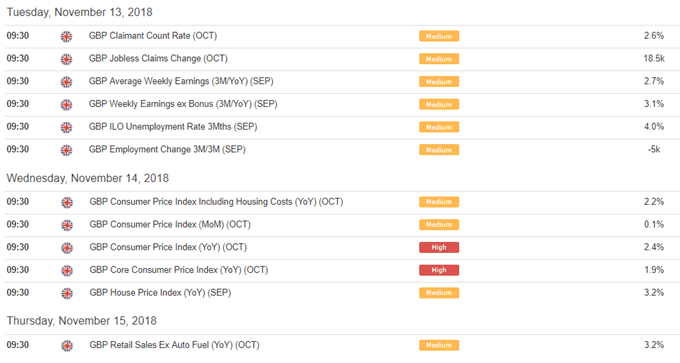Open GBP Retail Sales Ex Auto Fuel event

coord(174,345)
